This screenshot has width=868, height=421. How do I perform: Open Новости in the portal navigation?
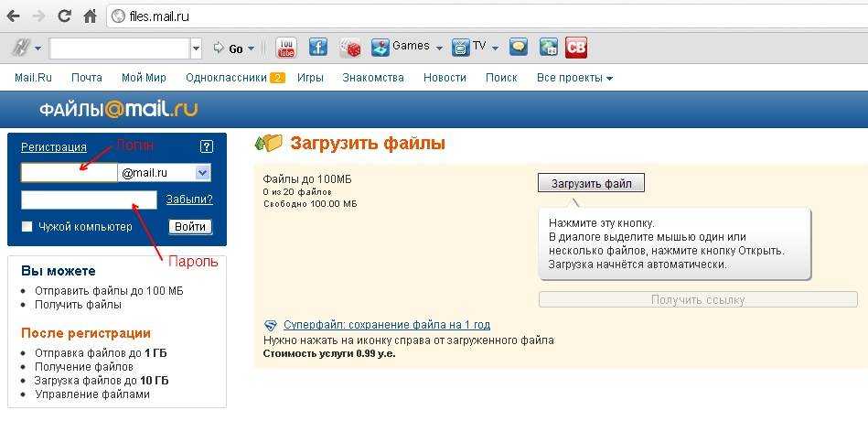point(445,78)
